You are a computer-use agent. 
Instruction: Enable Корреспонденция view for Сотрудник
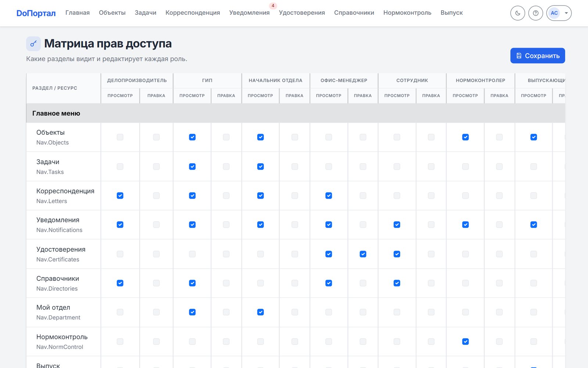point(397,196)
